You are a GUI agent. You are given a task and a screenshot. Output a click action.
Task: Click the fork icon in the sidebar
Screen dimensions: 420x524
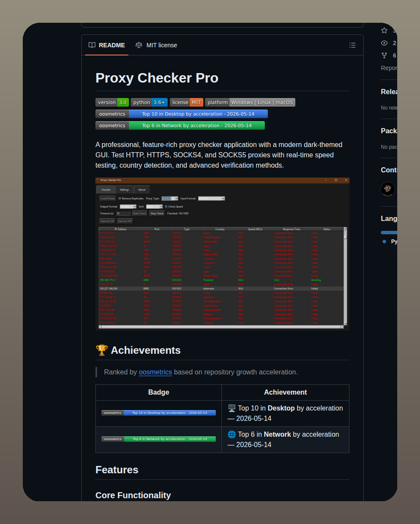pos(384,55)
